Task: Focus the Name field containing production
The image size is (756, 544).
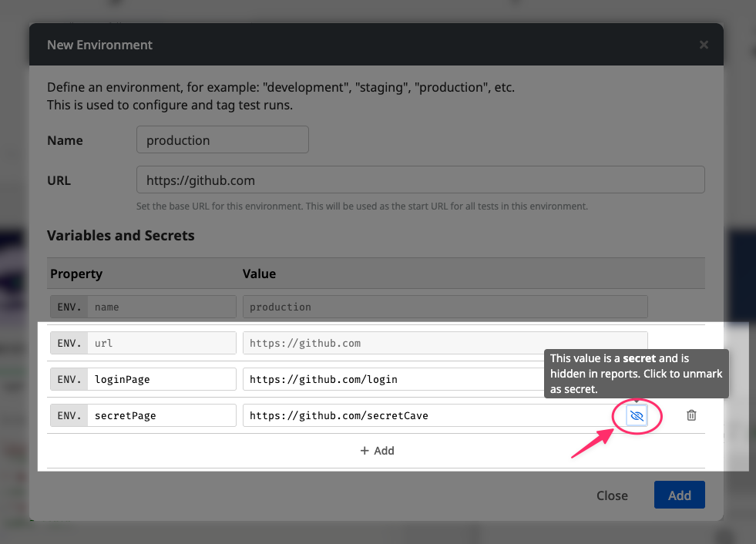Action: coord(222,140)
